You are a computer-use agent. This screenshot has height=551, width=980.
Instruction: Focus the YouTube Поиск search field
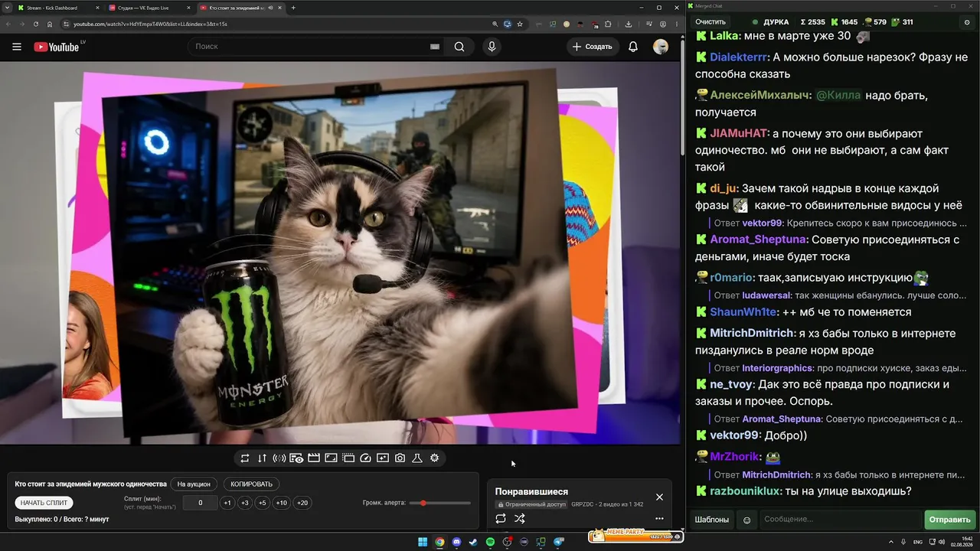coord(314,47)
